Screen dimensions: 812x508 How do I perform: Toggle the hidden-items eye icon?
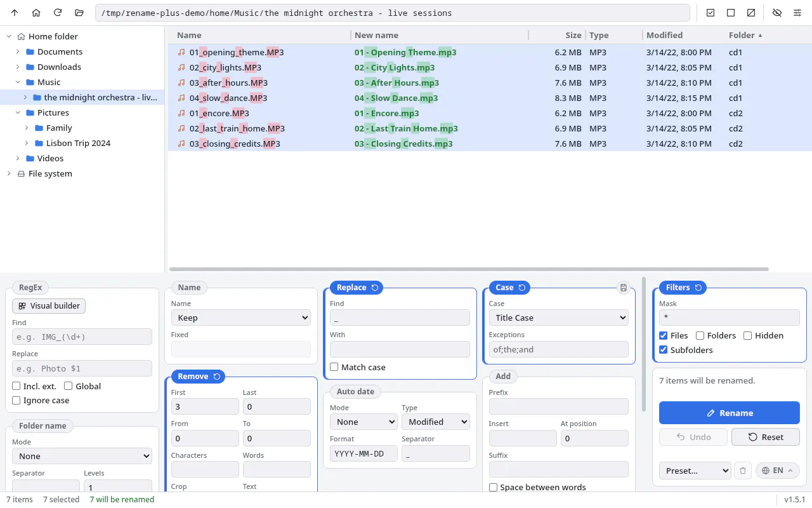click(x=777, y=13)
